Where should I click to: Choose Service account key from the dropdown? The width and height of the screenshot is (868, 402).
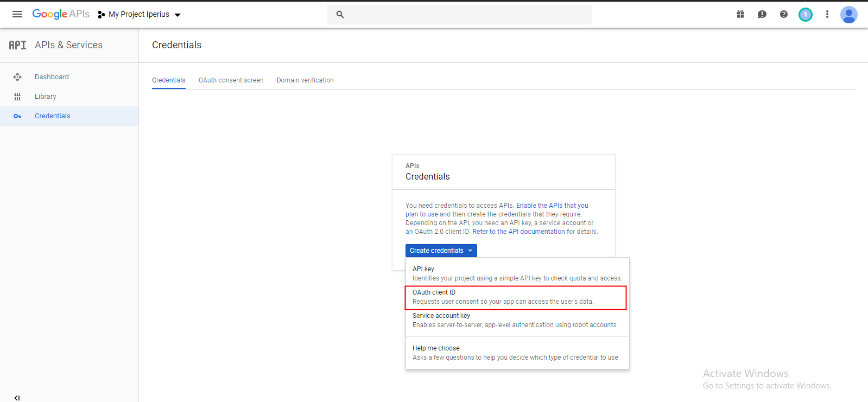tap(517, 320)
